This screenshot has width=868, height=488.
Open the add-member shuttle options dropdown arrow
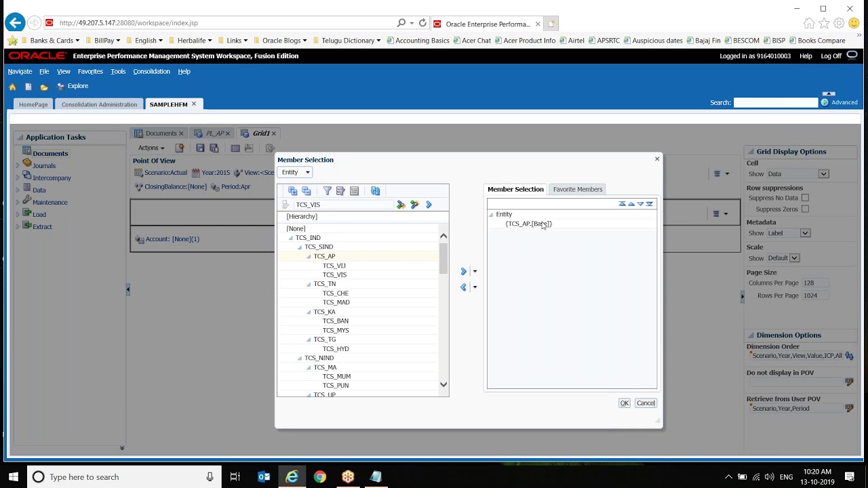click(475, 271)
